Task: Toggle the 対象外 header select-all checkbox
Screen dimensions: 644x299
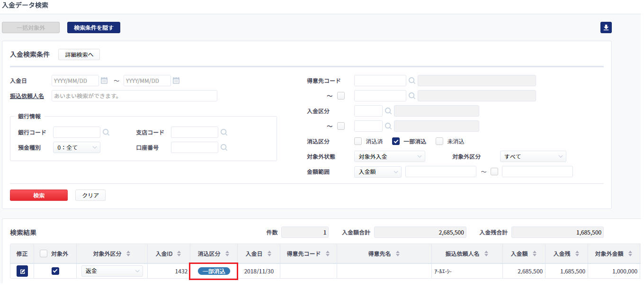Action: [44, 254]
